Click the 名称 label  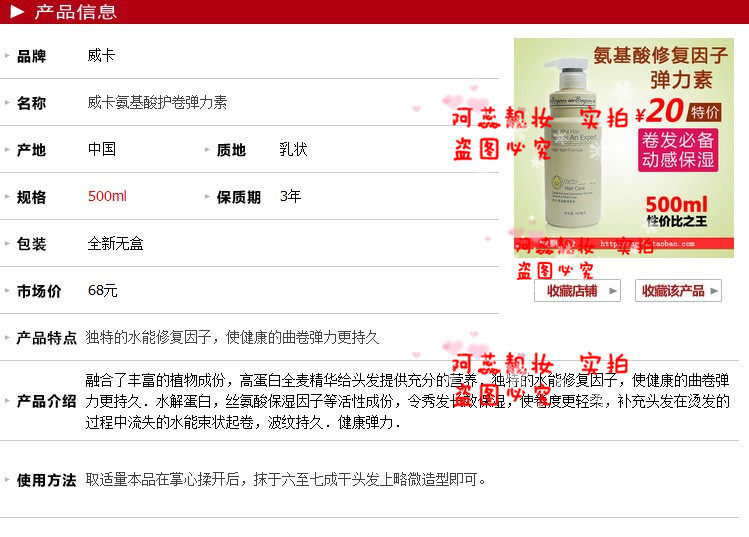[x=32, y=103]
